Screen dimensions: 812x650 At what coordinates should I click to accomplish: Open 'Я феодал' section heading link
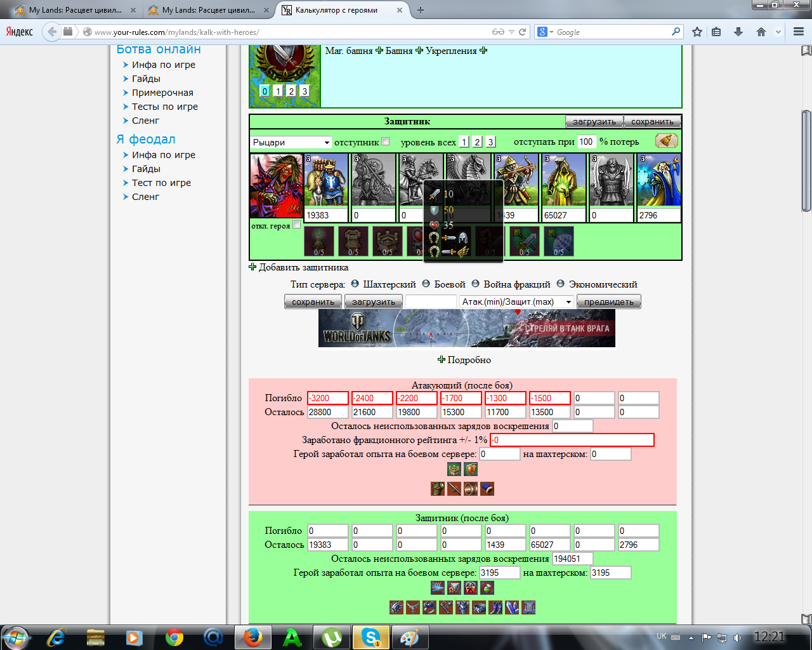146,139
